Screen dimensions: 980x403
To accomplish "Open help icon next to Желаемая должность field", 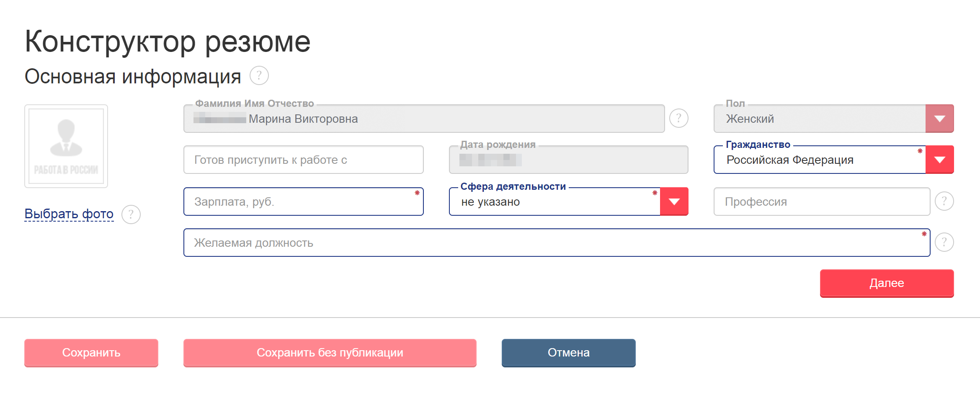I will 944,243.
